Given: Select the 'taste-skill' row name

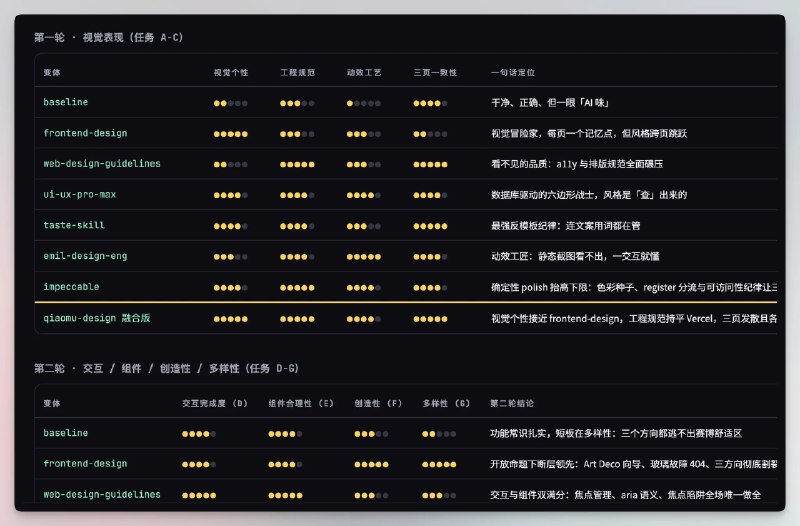Looking at the screenshot, I should (x=74, y=225).
